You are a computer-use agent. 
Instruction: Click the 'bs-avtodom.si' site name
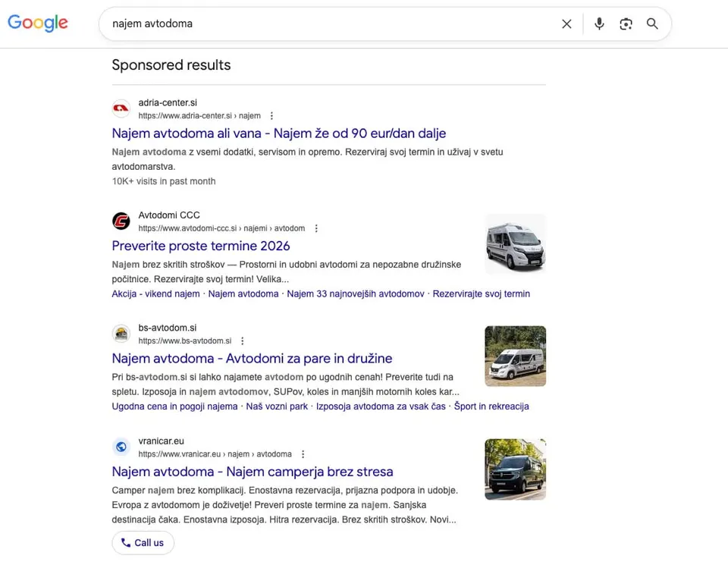pyautogui.click(x=168, y=328)
